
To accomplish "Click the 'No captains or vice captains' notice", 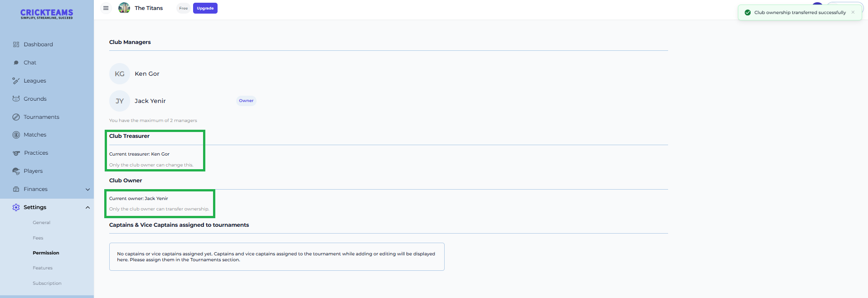I will 276,257.
